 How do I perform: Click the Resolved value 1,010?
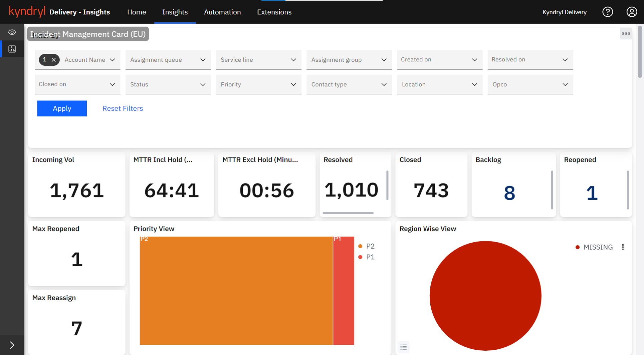351,190
